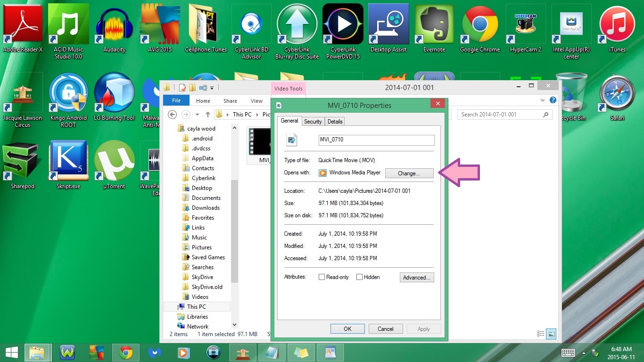Switch Explorer to large thumbnails view
This screenshot has height=362, width=644.
click(551, 334)
